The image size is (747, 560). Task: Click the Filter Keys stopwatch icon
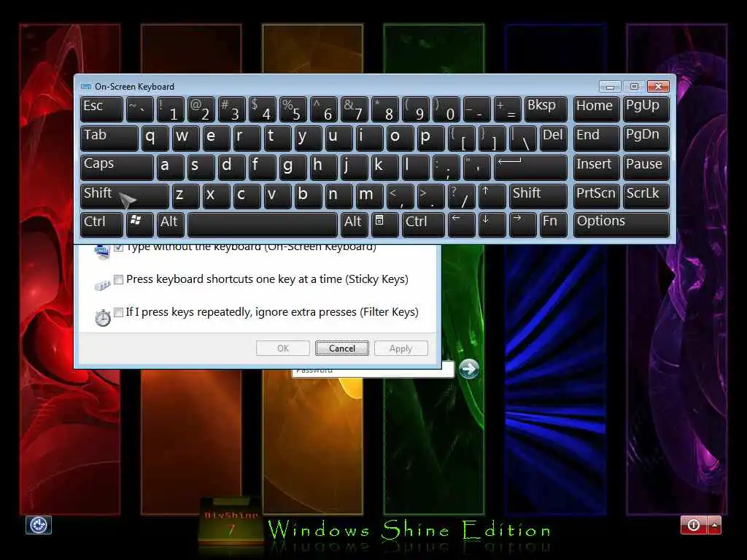point(102,318)
